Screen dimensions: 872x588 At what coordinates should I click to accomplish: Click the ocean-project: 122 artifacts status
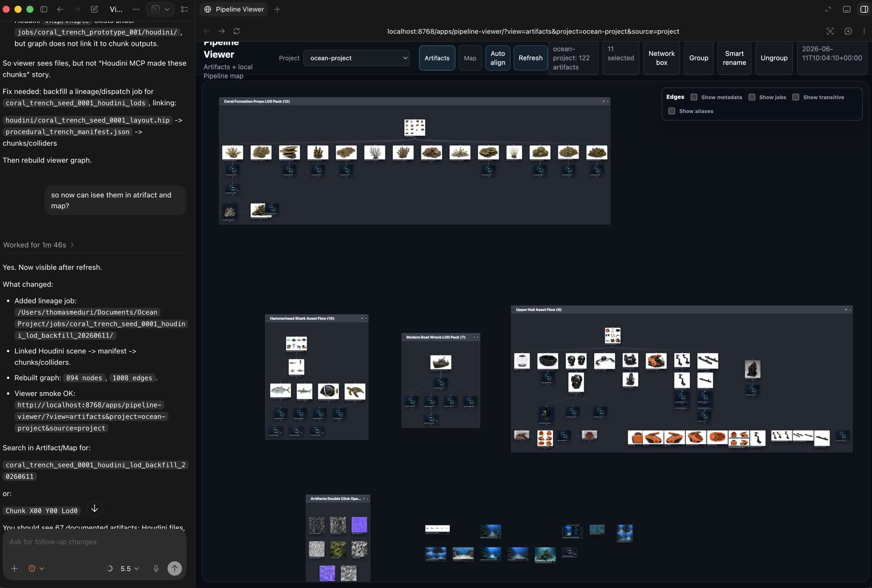pyautogui.click(x=572, y=58)
